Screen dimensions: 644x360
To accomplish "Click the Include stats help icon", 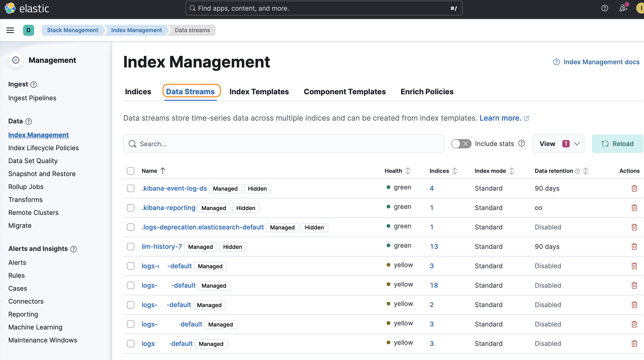I will tap(521, 143).
